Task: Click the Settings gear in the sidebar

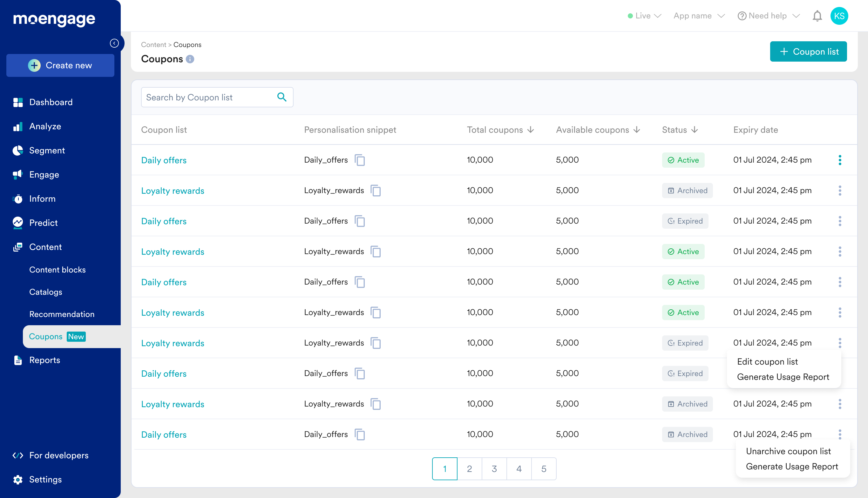Action: tap(18, 480)
